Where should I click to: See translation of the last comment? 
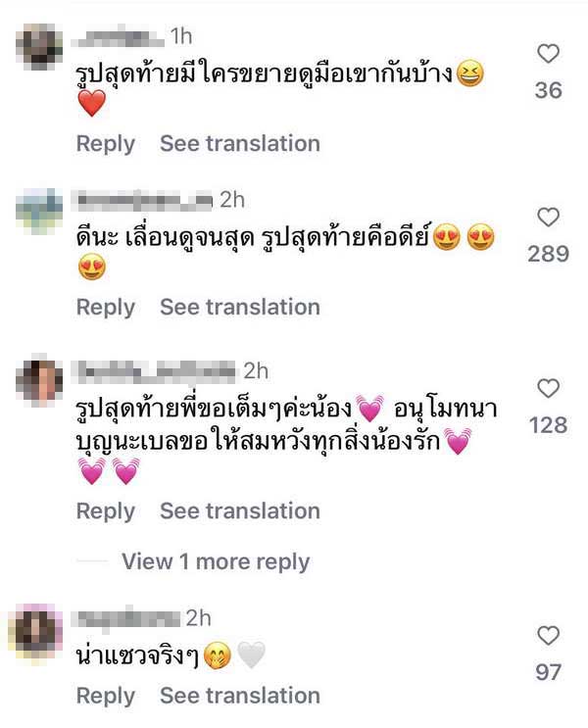(x=240, y=696)
